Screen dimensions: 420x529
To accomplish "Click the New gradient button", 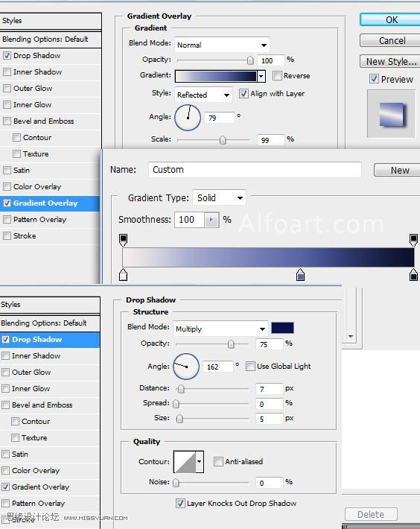I will point(398,171).
